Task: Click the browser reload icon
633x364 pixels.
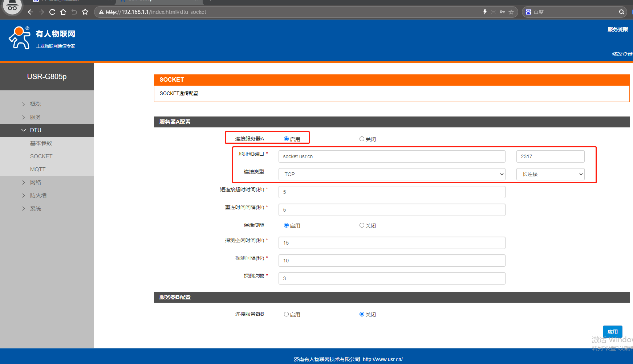Action: coord(52,12)
